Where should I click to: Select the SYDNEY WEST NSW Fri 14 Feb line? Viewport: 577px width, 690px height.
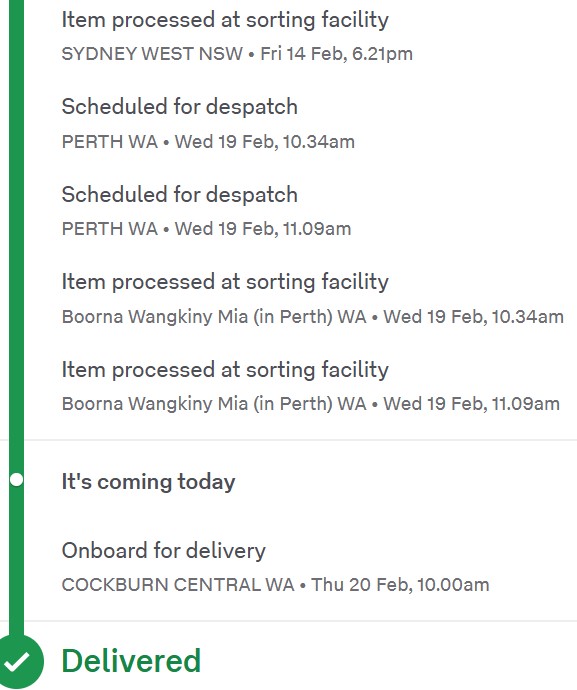[237, 54]
